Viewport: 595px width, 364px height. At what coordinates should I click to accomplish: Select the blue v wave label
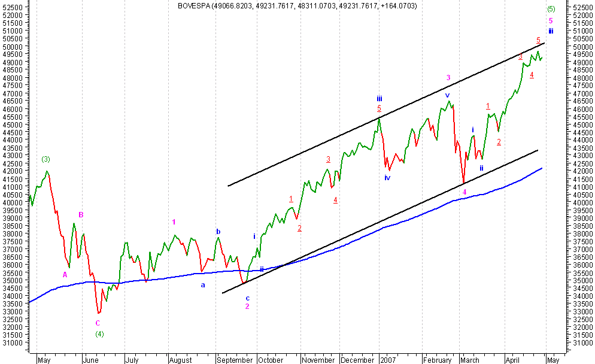447,95
